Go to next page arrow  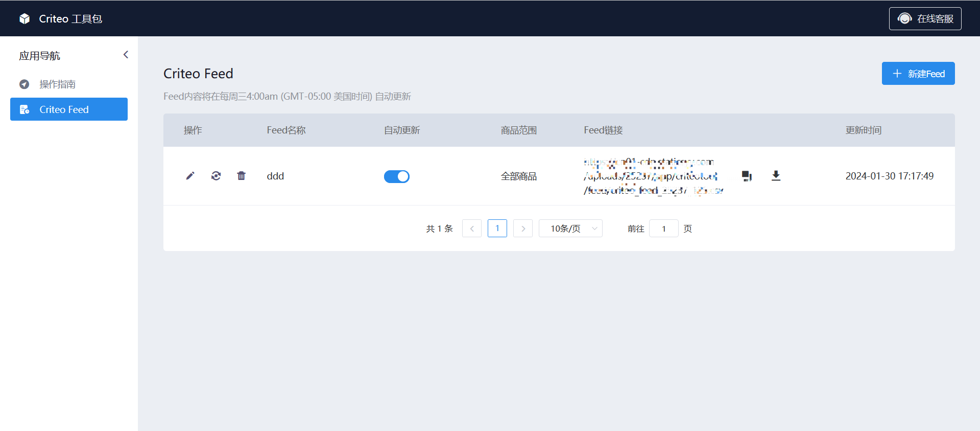coord(523,229)
